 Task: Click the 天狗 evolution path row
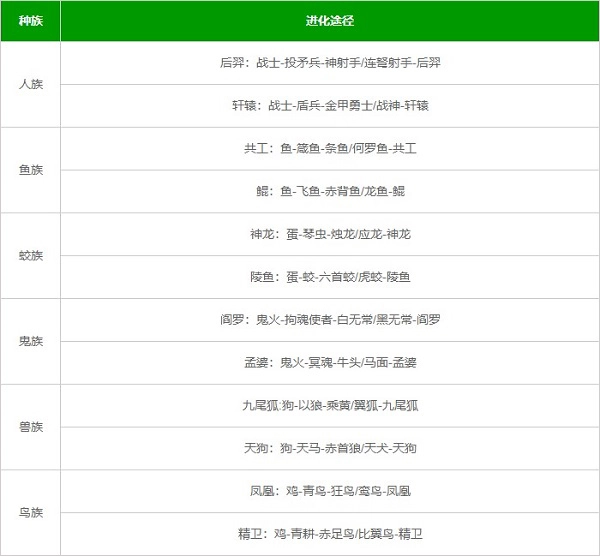tap(329, 448)
